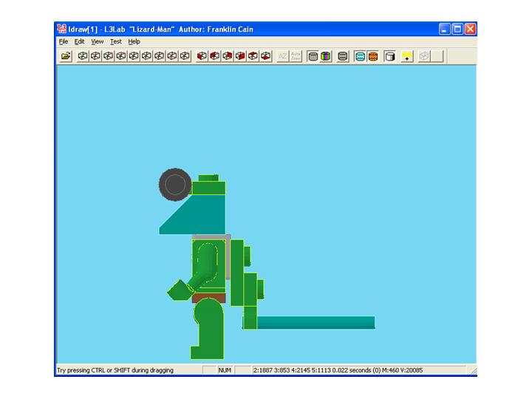Expand the Test menu
Viewport: 532px width, 399px height.
coord(116,42)
